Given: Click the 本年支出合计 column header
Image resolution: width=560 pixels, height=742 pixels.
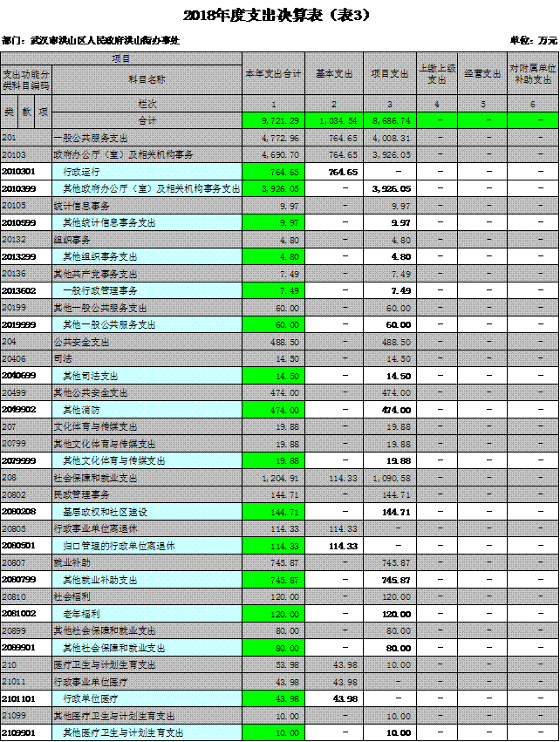Looking at the screenshot, I should pyautogui.click(x=273, y=74).
